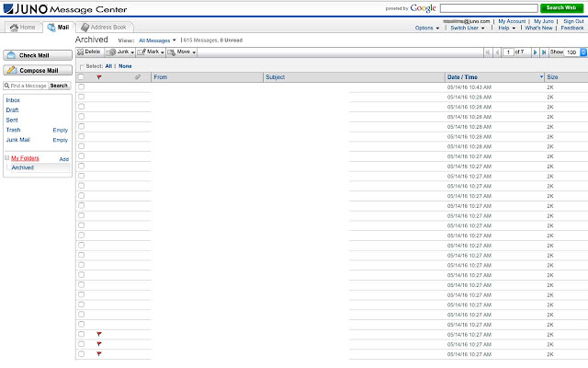The width and height of the screenshot is (588, 368).
Task: Check the 05/14/16 10:43 AM message checkbox
Action: [x=82, y=86]
